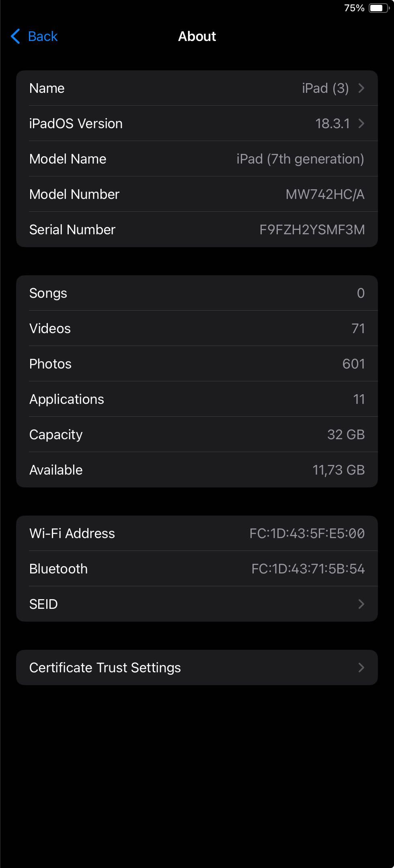
Task: Expand iPadOS Version 18.3.1 chevron
Action: click(361, 123)
